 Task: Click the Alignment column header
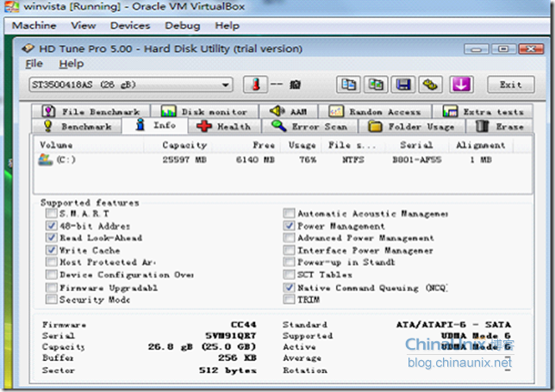480,145
